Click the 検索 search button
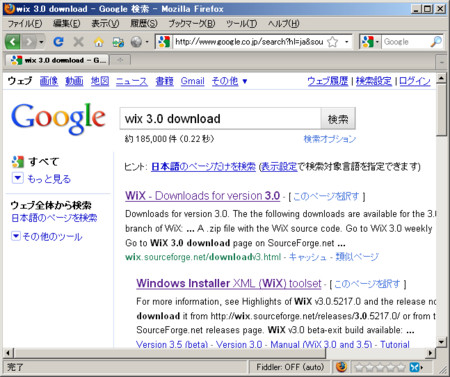The width and height of the screenshot is (450, 377). (338, 119)
